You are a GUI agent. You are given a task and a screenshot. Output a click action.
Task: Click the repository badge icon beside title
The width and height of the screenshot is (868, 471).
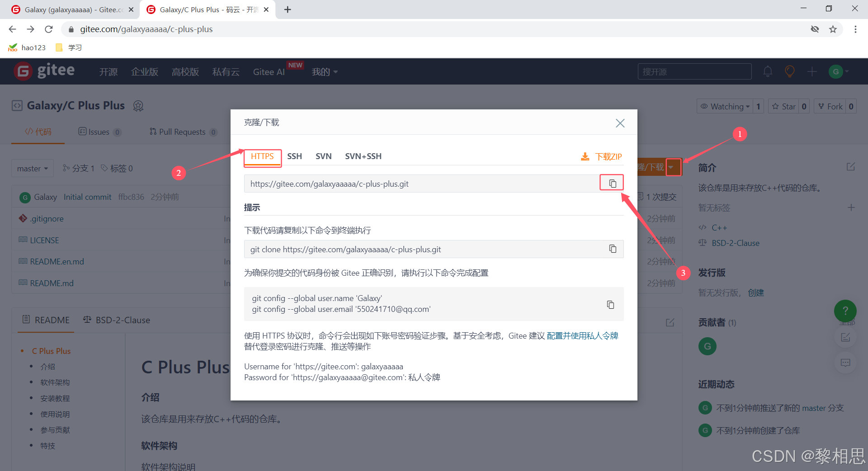[x=138, y=106]
